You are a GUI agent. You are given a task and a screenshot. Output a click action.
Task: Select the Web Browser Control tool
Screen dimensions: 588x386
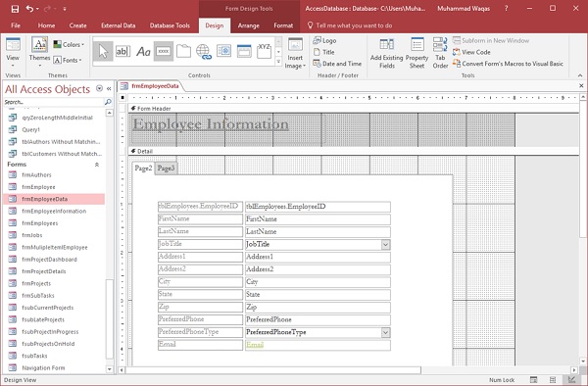tap(223, 51)
